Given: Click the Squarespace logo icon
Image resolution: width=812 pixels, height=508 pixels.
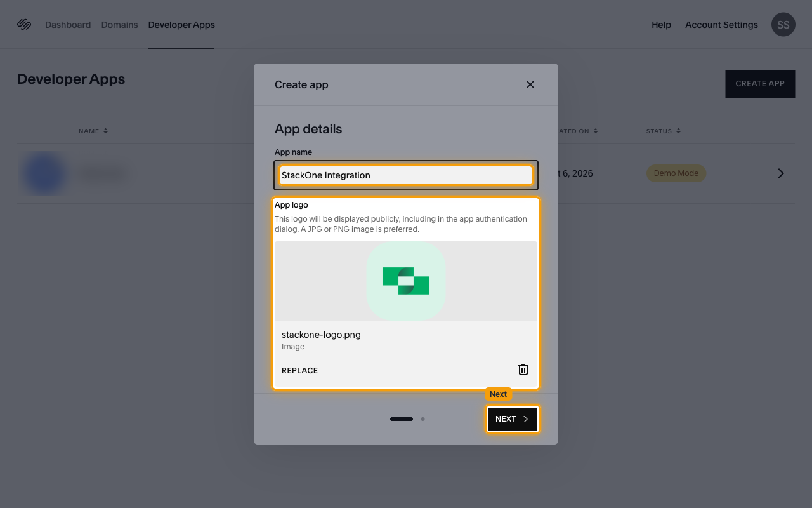Looking at the screenshot, I should point(24,25).
